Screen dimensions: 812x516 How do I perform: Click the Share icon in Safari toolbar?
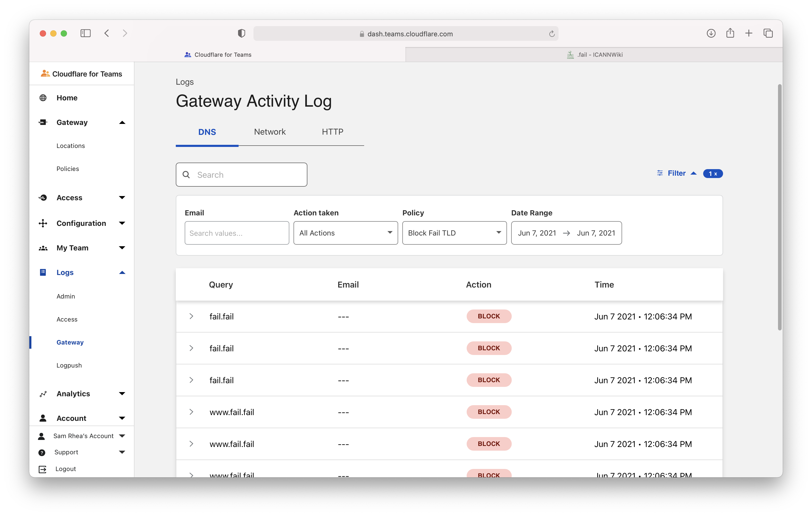730,33
